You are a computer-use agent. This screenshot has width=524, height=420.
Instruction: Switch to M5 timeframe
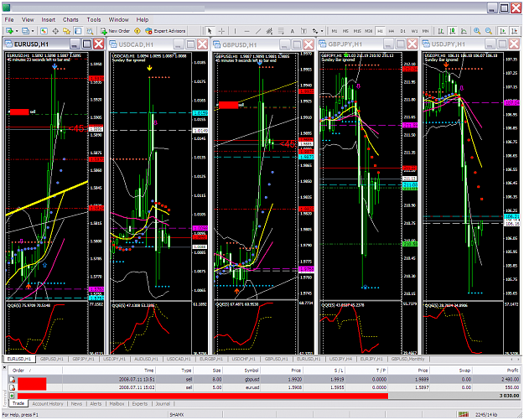345,31
